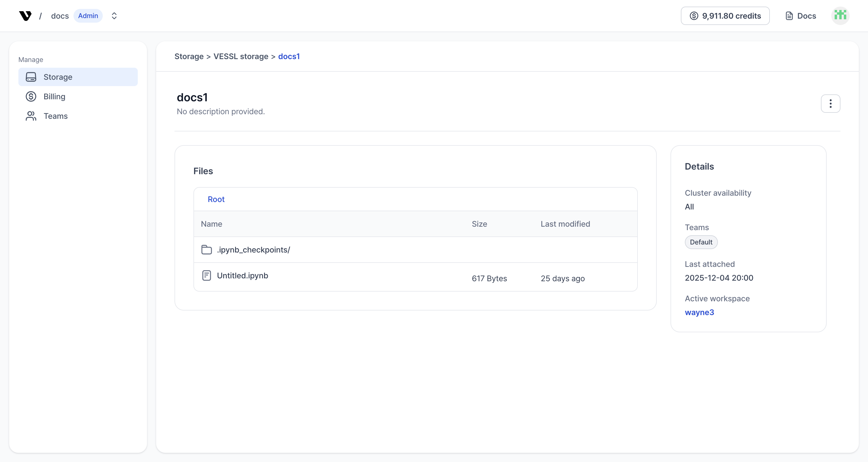Open the Untitled.ipynb file row
Screen dimensions: 868x462
click(x=242, y=275)
